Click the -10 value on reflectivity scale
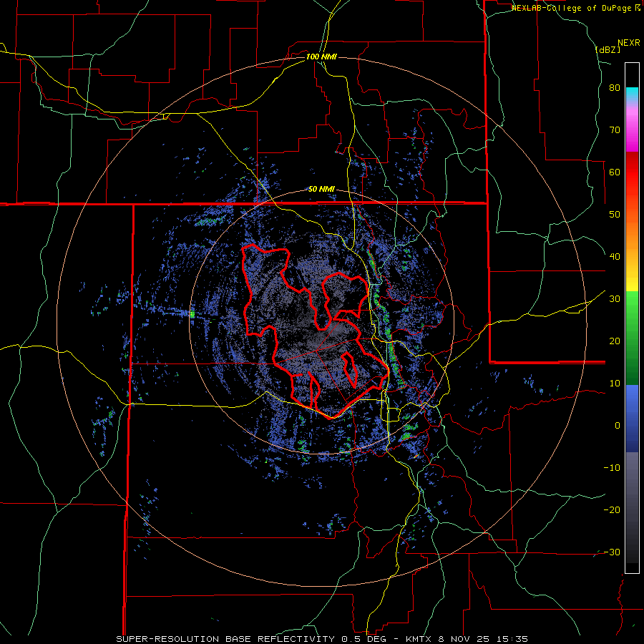Image resolution: width=644 pixels, height=644 pixels. [612, 468]
